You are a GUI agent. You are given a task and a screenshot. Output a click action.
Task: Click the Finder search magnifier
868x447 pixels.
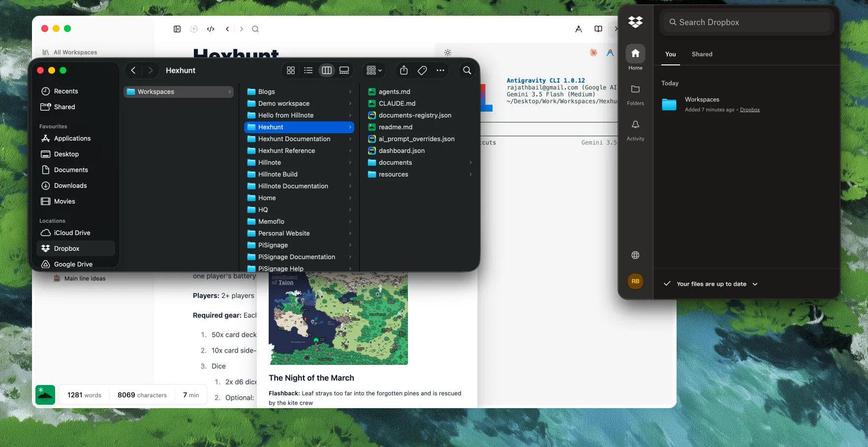(467, 70)
